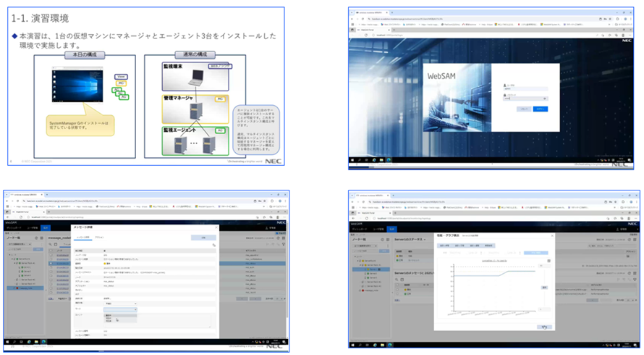The width and height of the screenshot is (644, 355).
Task: Select the message details tab in dialog
Action: [83, 237]
